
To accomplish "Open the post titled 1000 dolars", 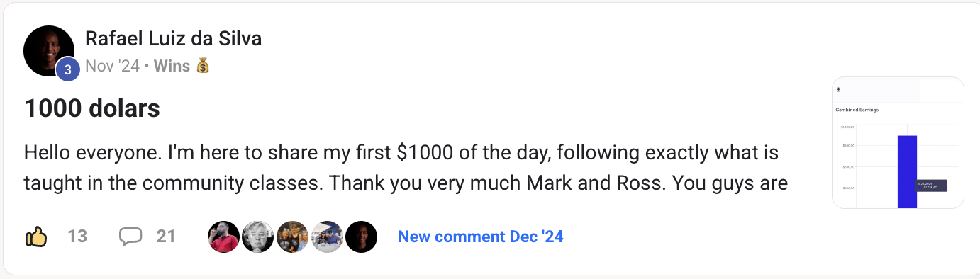I will pos(92,109).
